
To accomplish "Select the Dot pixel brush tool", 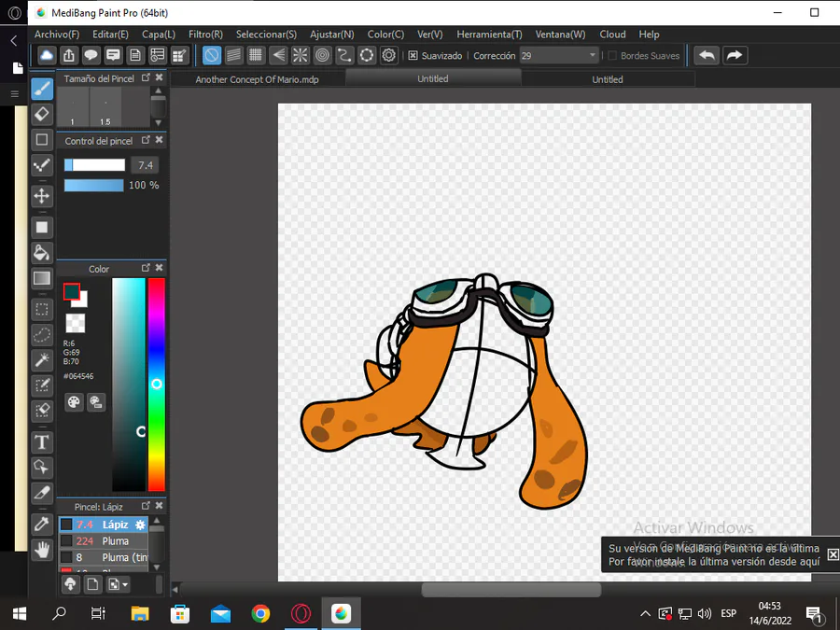I will click(42, 165).
